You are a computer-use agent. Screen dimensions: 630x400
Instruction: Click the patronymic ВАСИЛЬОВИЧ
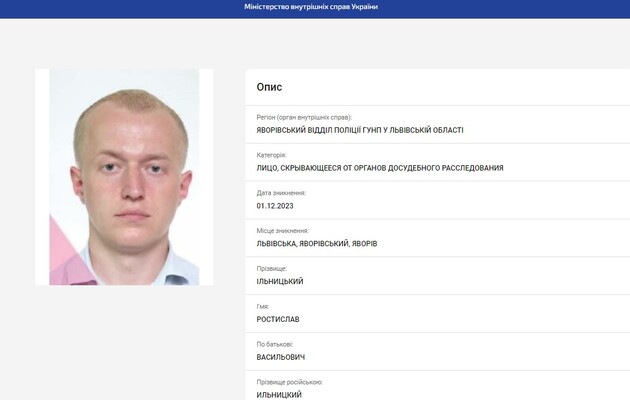[281, 357]
